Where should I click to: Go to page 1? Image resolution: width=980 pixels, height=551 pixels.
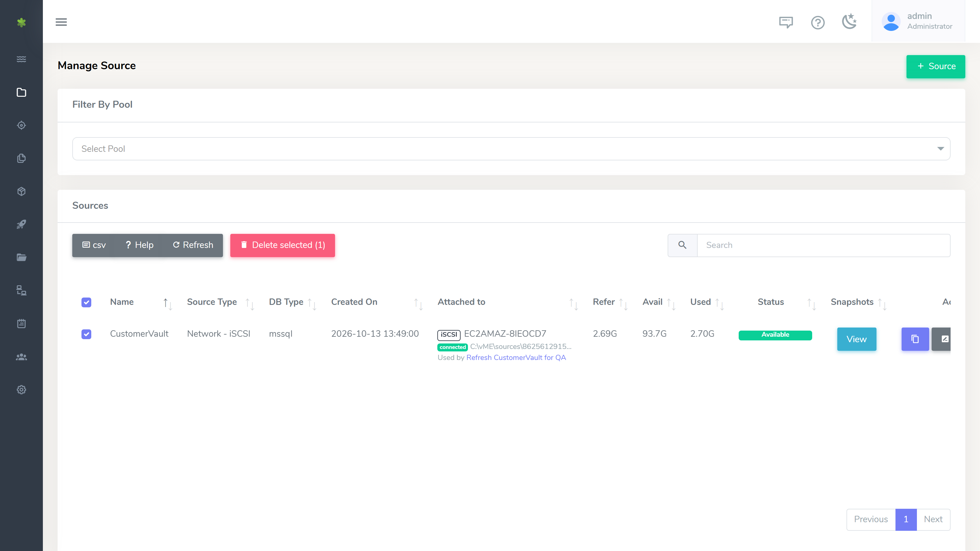coord(906,519)
